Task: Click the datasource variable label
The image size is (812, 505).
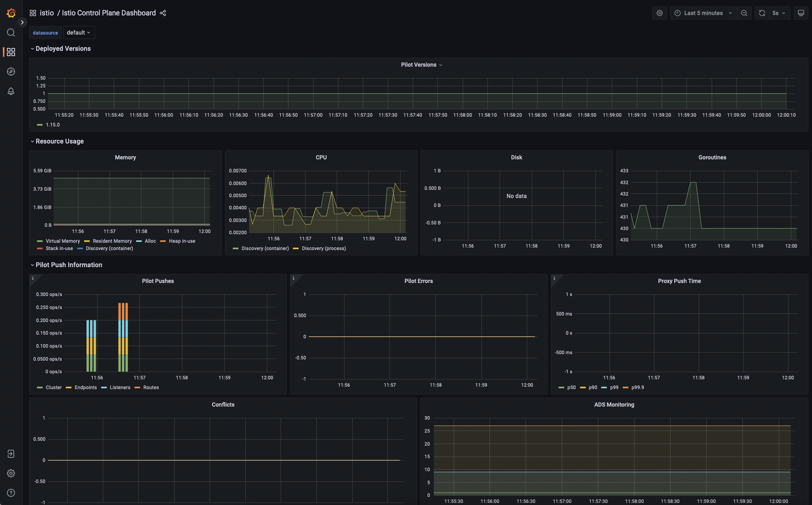Action: tap(45, 33)
